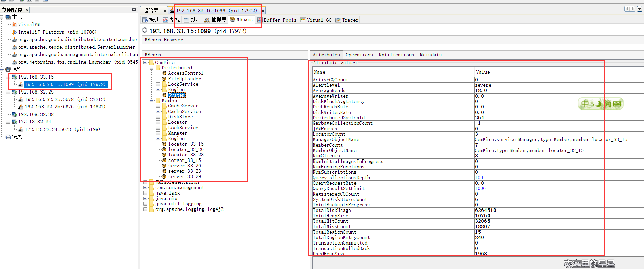
Task: Expand the java.lang MBean domain
Action: pos(145,193)
